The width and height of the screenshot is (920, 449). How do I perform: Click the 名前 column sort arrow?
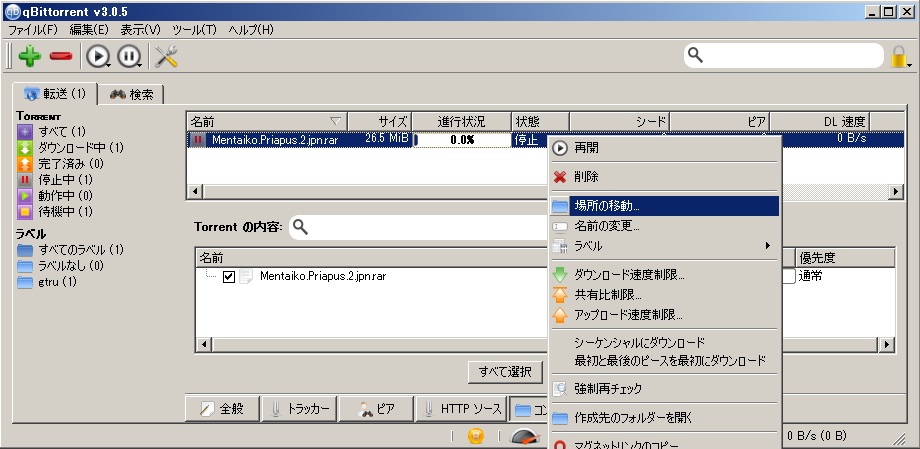[335, 121]
